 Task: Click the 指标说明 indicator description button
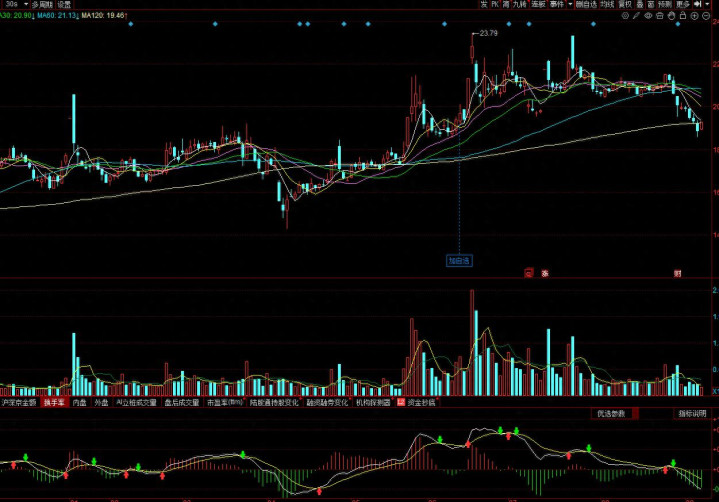click(x=692, y=414)
